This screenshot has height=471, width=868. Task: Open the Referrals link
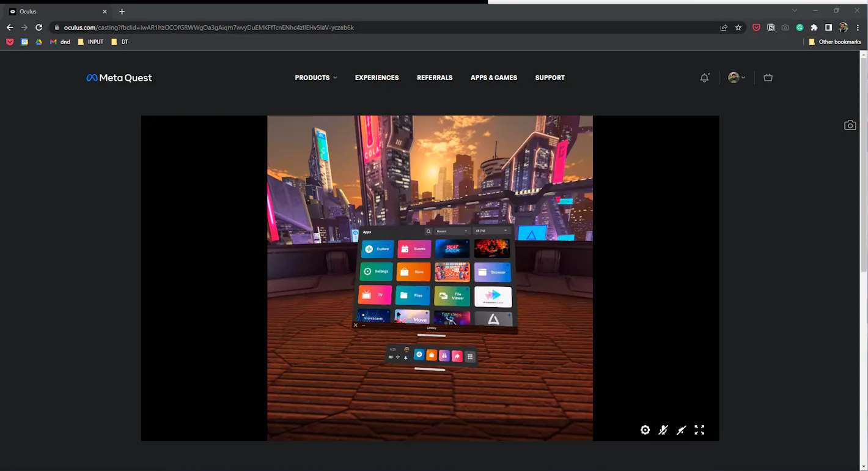tap(435, 78)
